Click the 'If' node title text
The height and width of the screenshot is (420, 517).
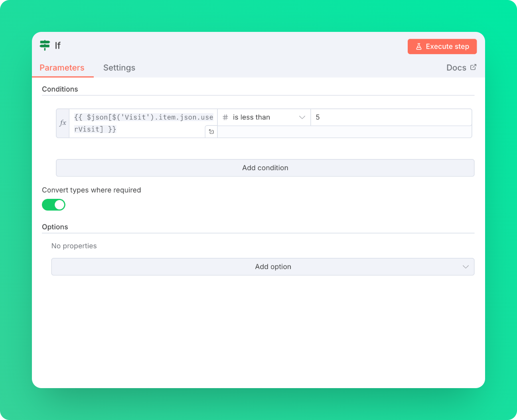[57, 45]
